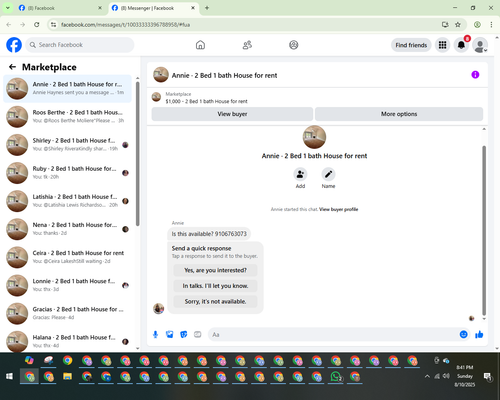Open Windows Start menu
This screenshot has height=400, width=500.
[x=10, y=377]
